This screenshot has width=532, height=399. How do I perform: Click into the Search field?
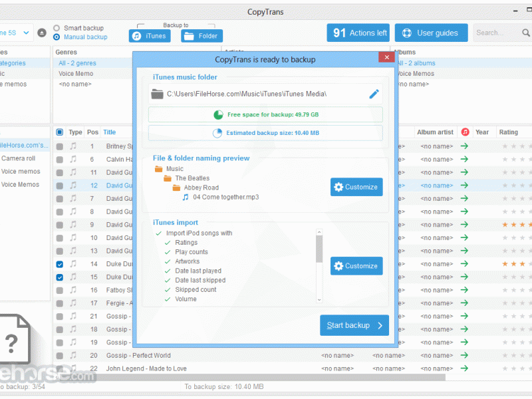click(497, 33)
